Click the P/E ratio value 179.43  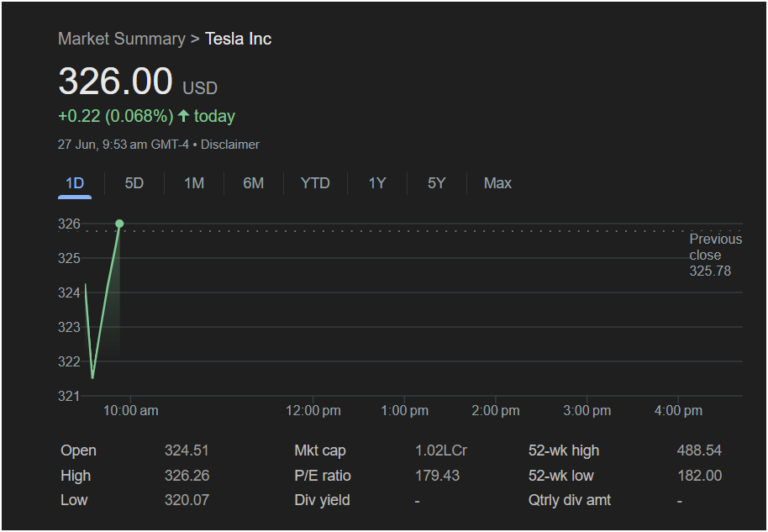(x=438, y=476)
